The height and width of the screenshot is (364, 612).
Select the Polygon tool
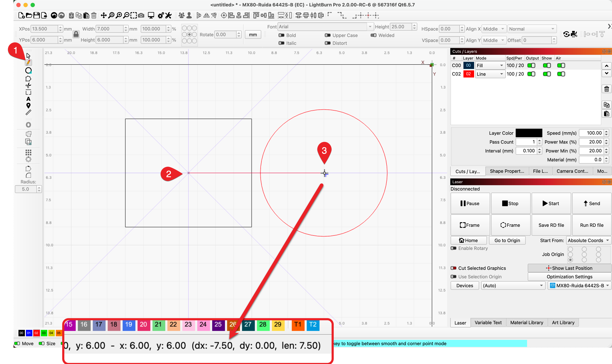28,79
